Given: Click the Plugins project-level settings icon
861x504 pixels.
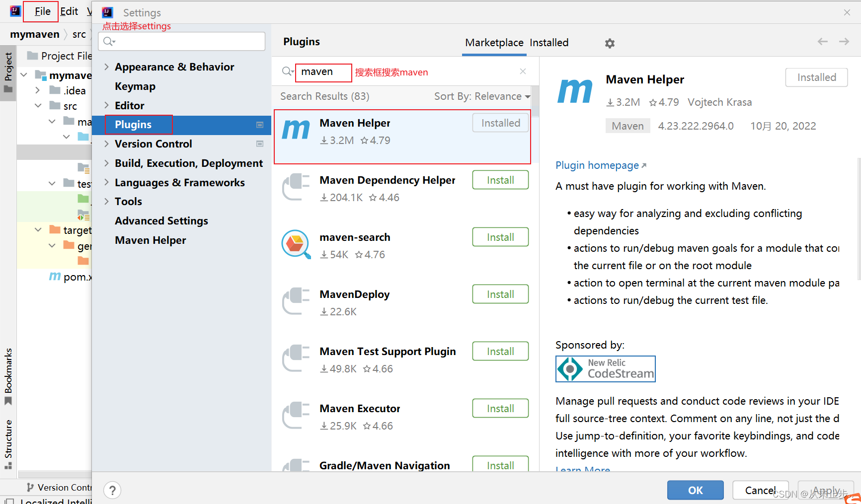Looking at the screenshot, I should point(260,125).
